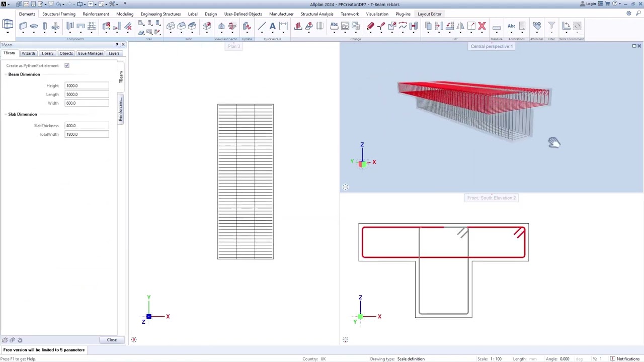Click the SlabThickness input field
This screenshot has width=644, height=362.
tap(87, 126)
